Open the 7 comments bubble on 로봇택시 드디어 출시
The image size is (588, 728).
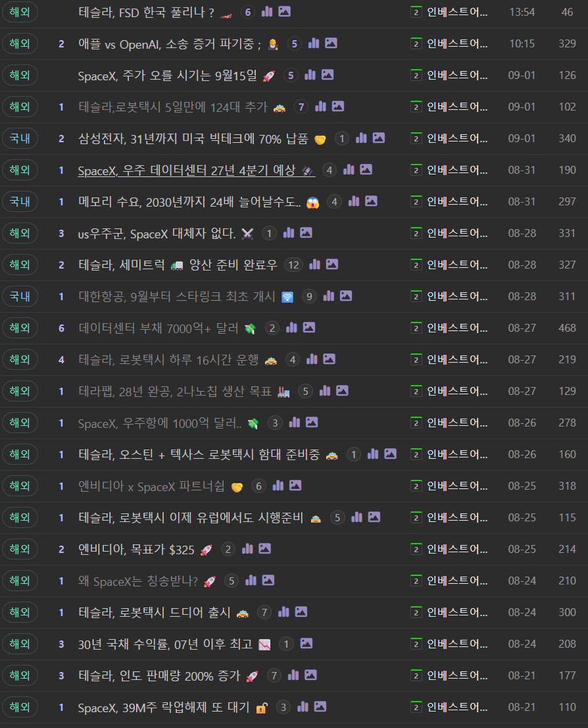[x=264, y=612]
